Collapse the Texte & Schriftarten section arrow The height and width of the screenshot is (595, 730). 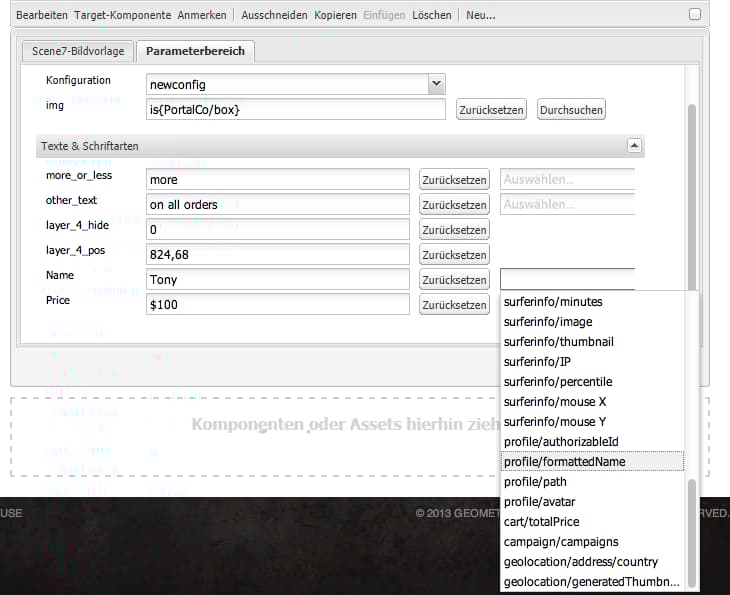tap(634, 146)
